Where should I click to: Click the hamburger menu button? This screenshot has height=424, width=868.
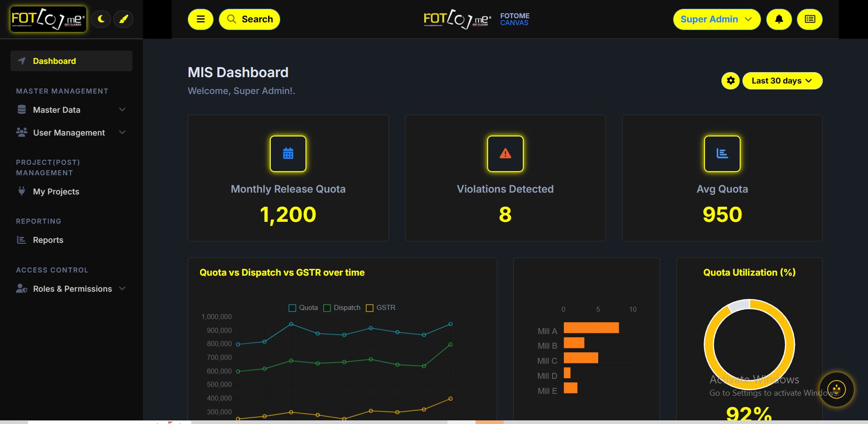[x=200, y=19]
